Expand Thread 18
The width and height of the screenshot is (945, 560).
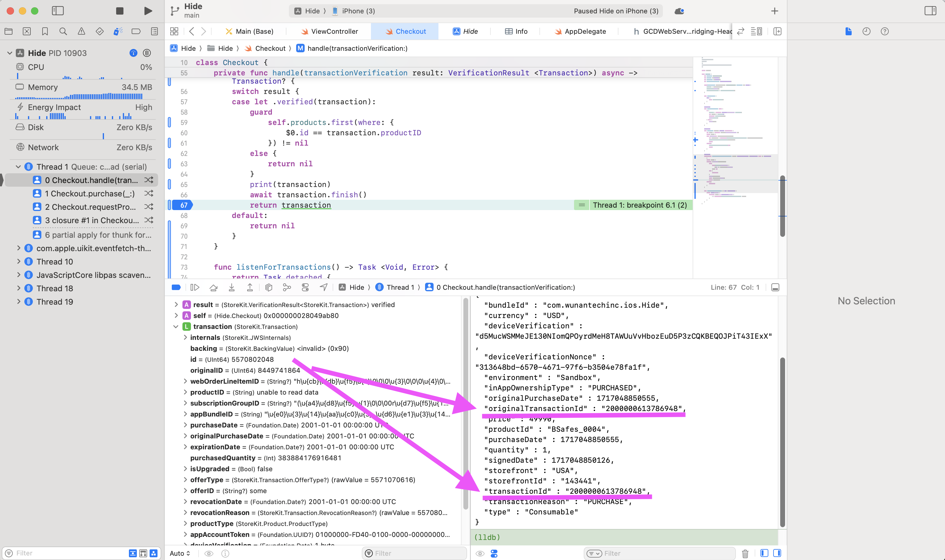point(18,288)
